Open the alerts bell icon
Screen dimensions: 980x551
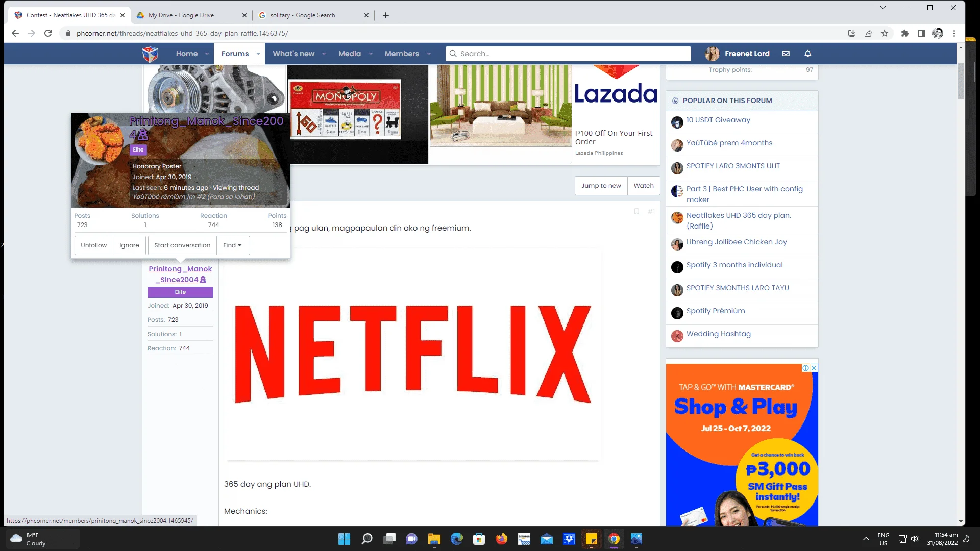(x=807, y=54)
